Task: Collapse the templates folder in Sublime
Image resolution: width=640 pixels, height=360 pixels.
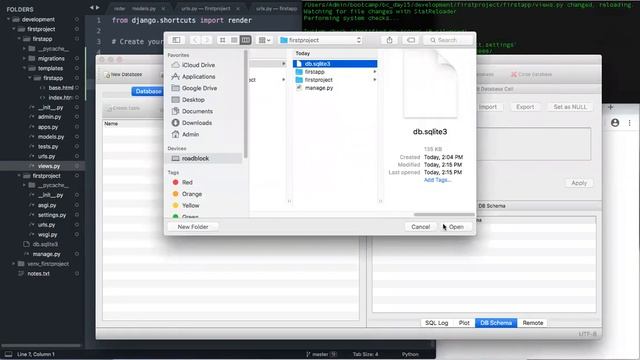Action: [x=24, y=68]
